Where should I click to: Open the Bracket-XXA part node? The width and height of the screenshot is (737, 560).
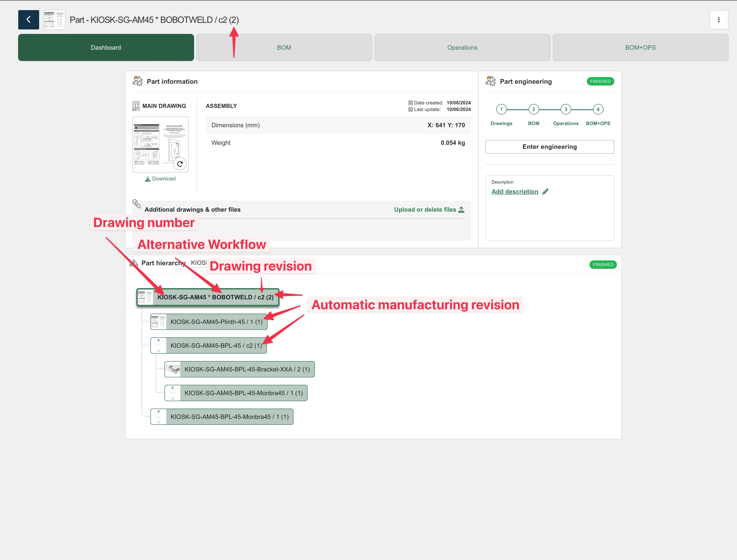coord(247,369)
